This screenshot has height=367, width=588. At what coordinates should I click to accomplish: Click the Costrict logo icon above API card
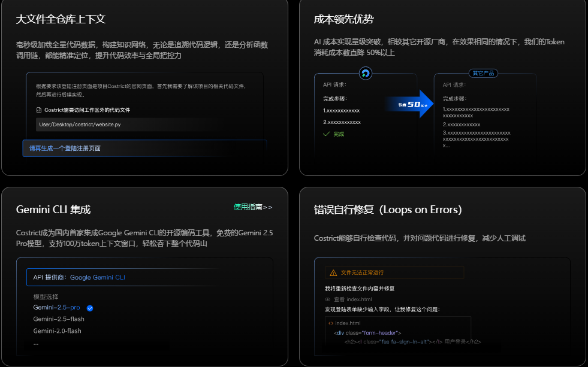[x=365, y=74]
